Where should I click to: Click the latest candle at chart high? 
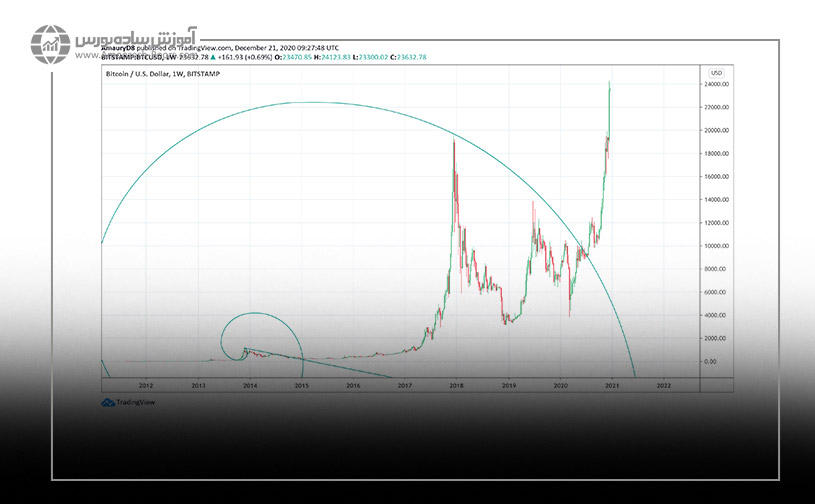(x=609, y=86)
